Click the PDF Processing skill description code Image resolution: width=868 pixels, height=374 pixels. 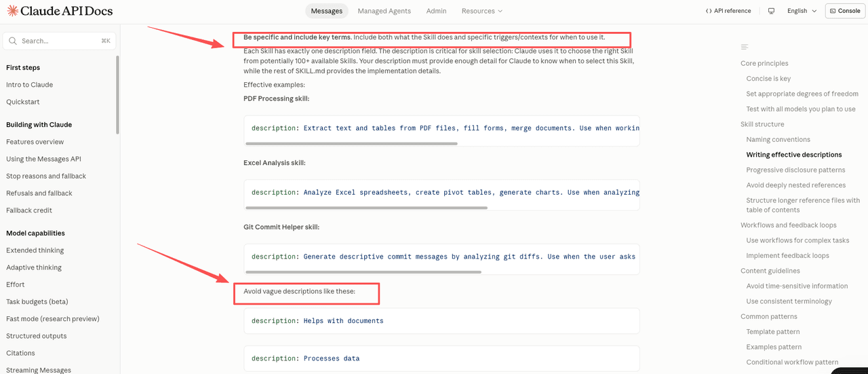click(x=445, y=128)
